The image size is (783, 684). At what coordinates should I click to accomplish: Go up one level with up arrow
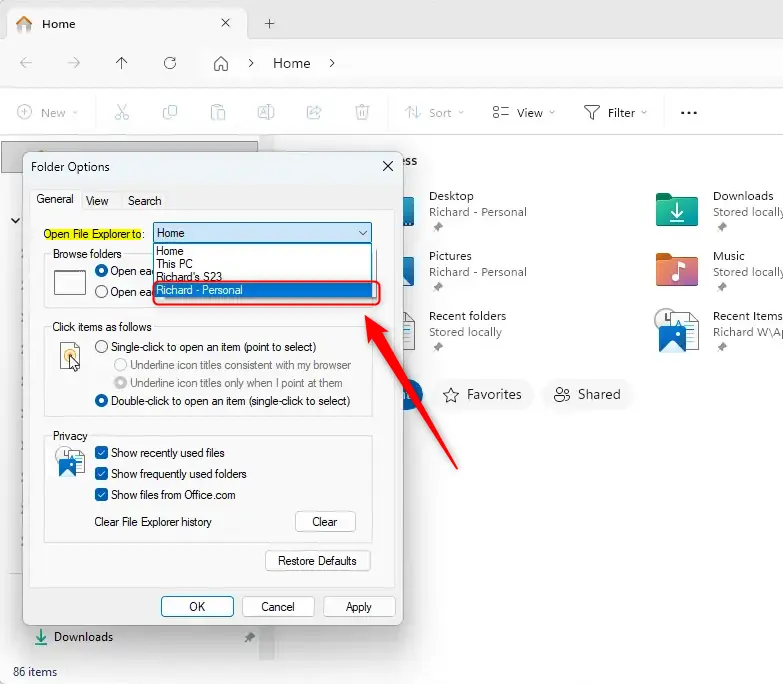[x=121, y=63]
